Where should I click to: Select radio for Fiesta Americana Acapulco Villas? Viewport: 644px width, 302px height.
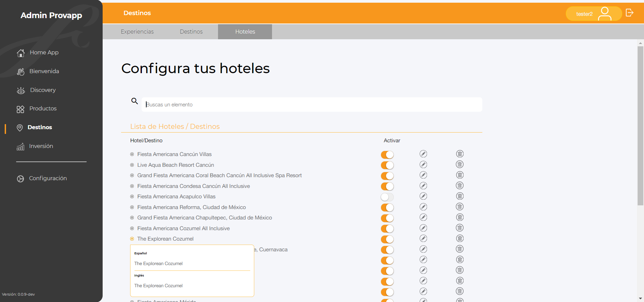coord(132,197)
